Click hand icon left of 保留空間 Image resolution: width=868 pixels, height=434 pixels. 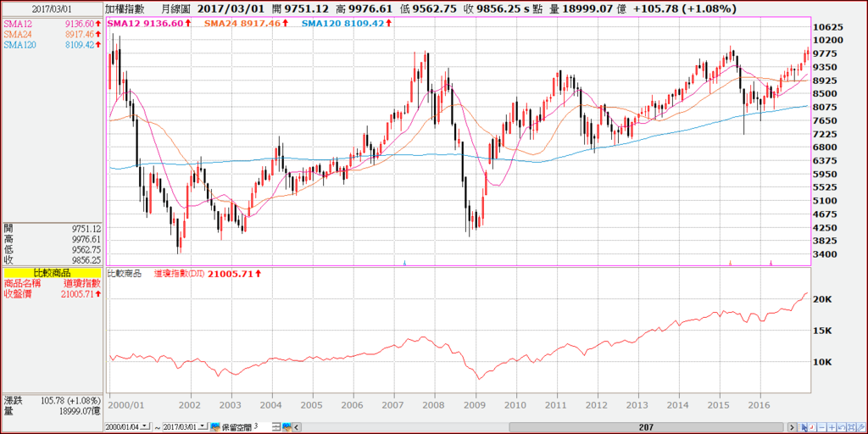point(215,427)
